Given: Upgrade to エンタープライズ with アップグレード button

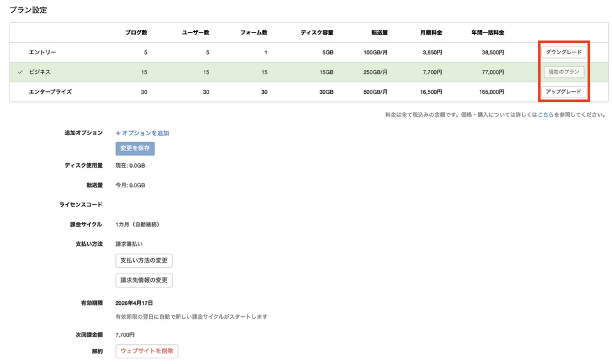Looking at the screenshot, I should point(564,92).
